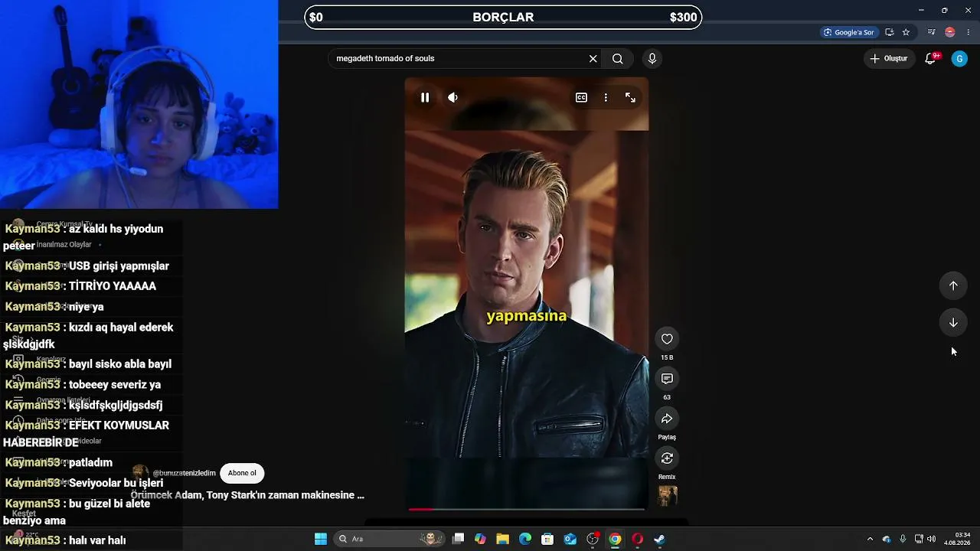Viewport: 980px width, 551px height.
Task: Click the Google'a Sor lens button
Action: coord(848,32)
